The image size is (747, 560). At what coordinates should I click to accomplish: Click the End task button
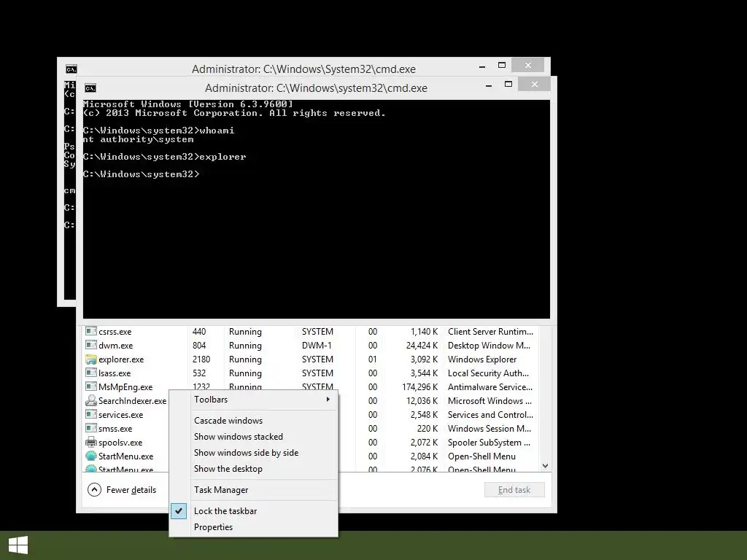point(514,489)
